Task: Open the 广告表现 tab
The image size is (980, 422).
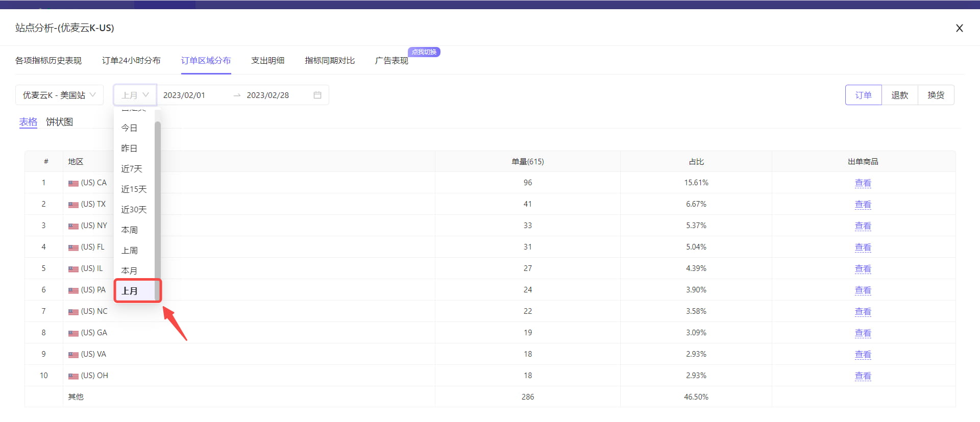Action: click(391, 60)
